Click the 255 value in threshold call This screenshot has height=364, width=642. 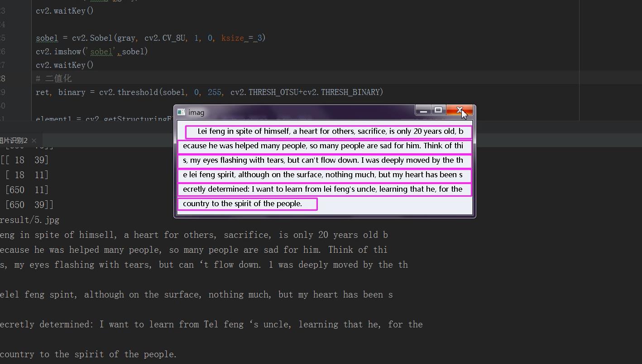point(215,92)
